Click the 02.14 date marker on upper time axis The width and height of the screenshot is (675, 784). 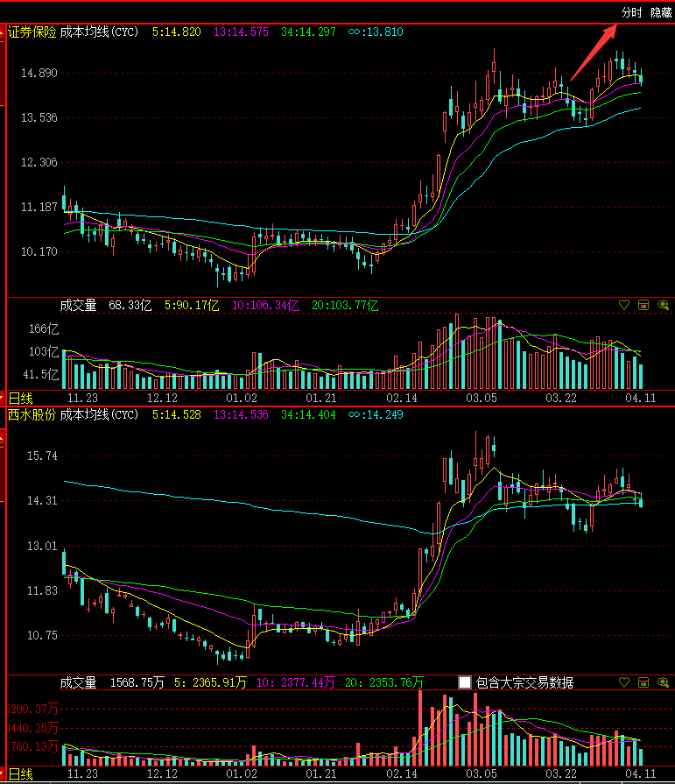[x=401, y=398]
